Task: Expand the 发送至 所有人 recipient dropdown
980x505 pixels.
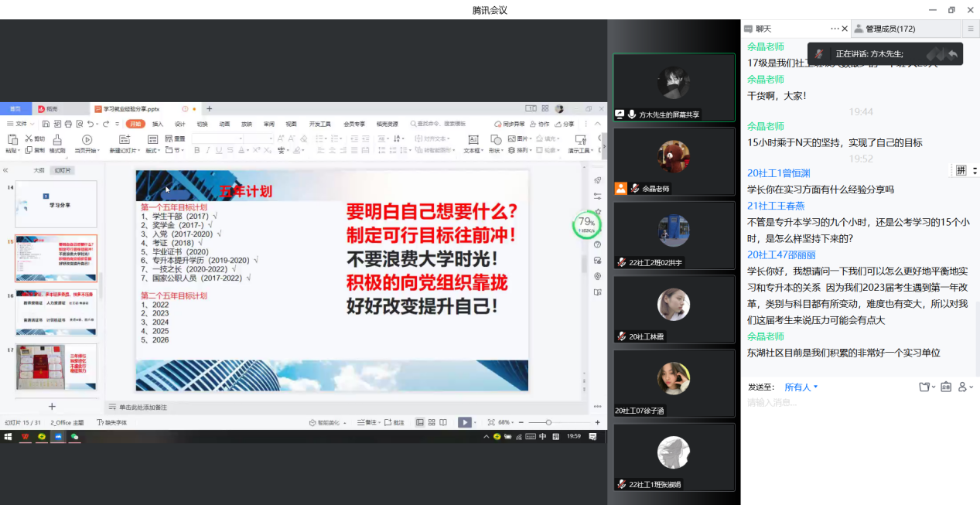Action: (x=801, y=387)
